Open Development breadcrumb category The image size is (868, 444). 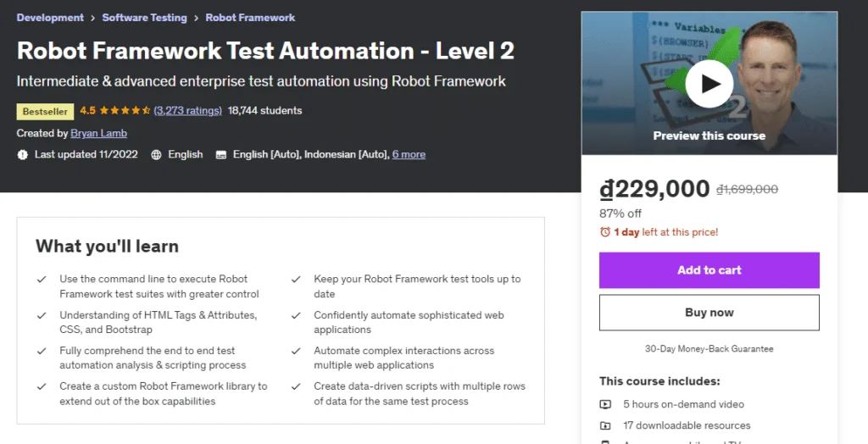coord(50,17)
